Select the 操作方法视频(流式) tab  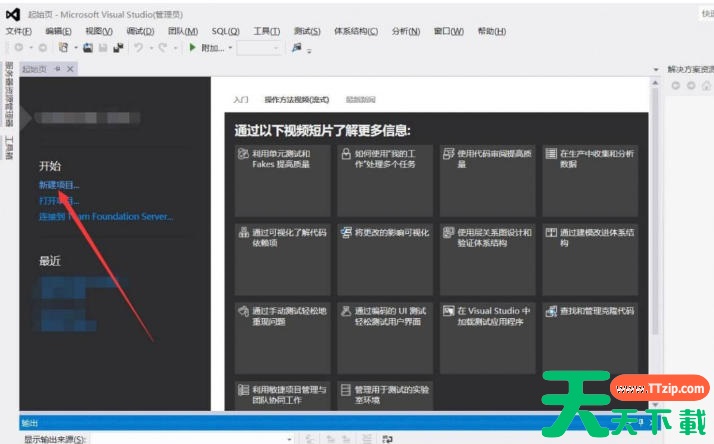pyautogui.click(x=296, y=99)
